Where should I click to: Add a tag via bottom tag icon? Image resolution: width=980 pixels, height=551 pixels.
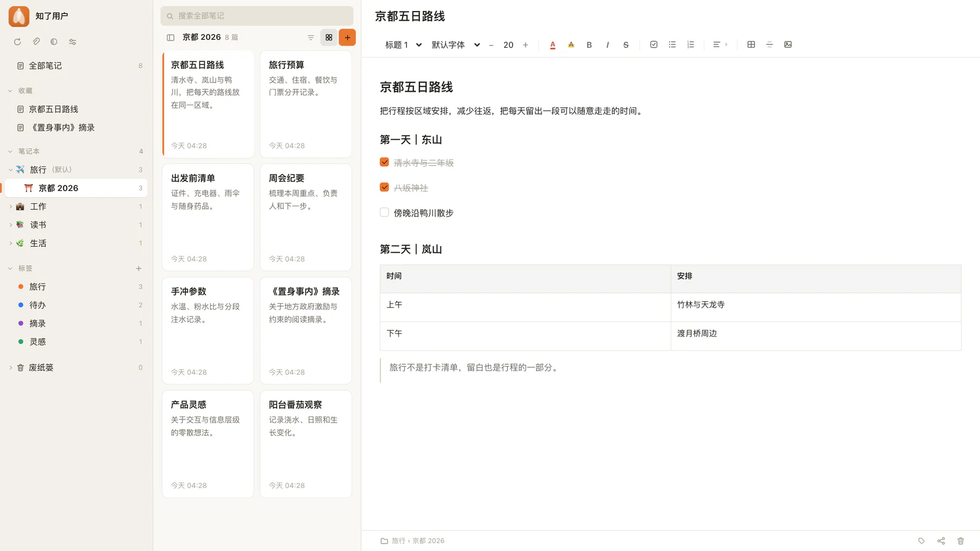pos(921,541)
